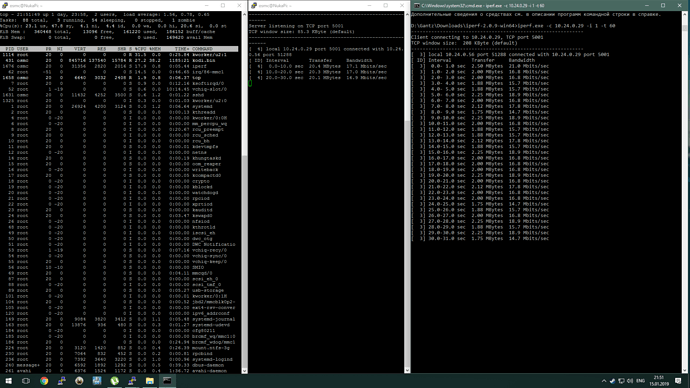690x388 pixels.
Task: Click the scrollbar of the top process window
Action: coord(245,193)
